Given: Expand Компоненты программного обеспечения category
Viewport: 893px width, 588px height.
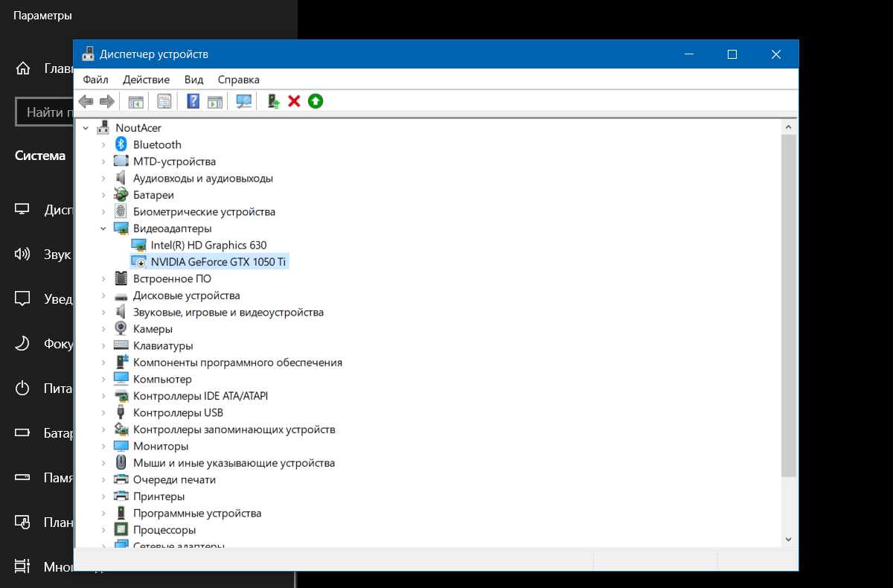Looking at the screenshot, I should (103, 362).
